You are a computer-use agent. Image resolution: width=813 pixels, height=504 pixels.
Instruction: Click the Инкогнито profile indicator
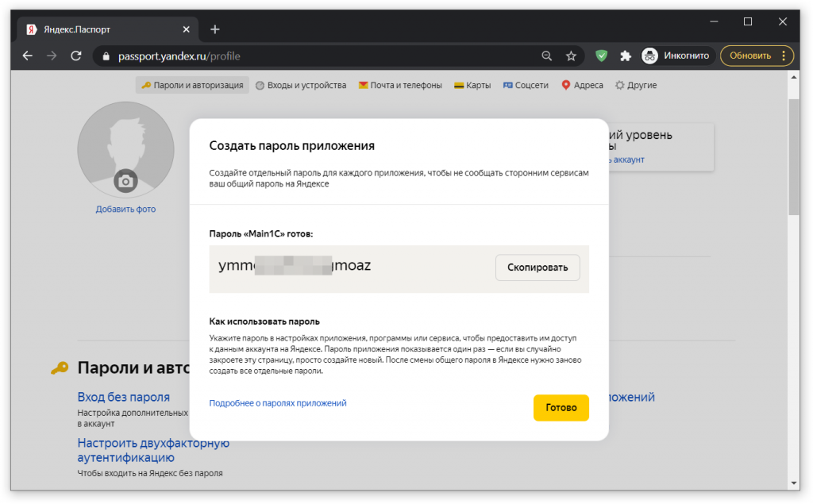point(676,56)
